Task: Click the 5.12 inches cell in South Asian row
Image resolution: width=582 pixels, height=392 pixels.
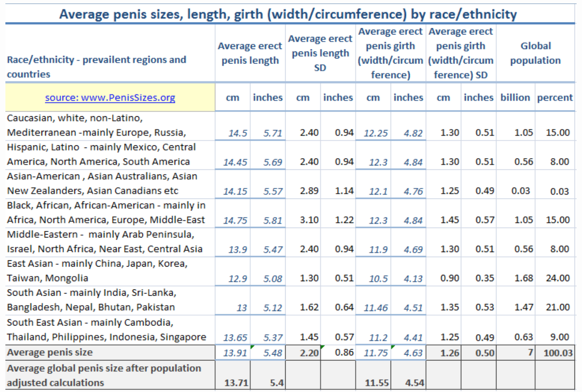Action: click(273, 308)
